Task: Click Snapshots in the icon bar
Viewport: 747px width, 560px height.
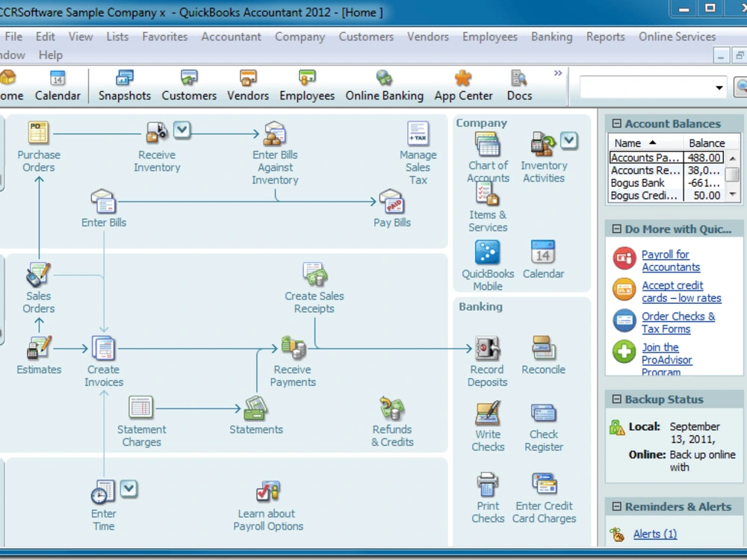Action: 124,86
